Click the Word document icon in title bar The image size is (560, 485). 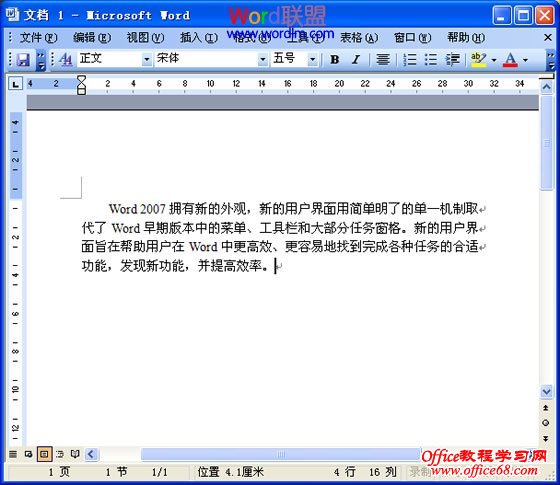(x=12, y=15)
